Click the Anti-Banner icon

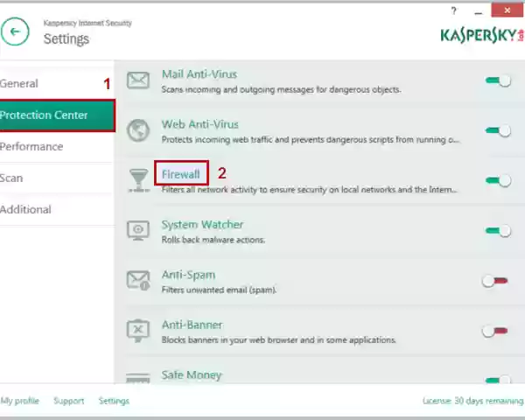pos(138,331)
